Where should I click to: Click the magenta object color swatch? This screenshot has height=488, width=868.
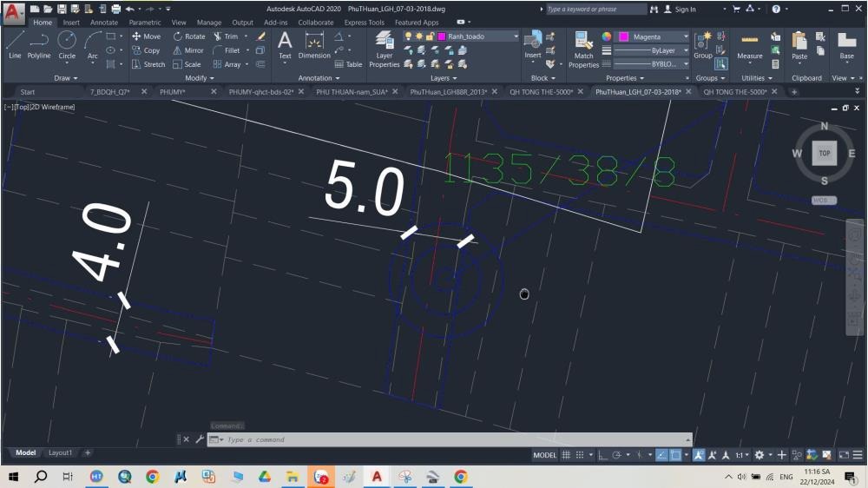(623, 36)
